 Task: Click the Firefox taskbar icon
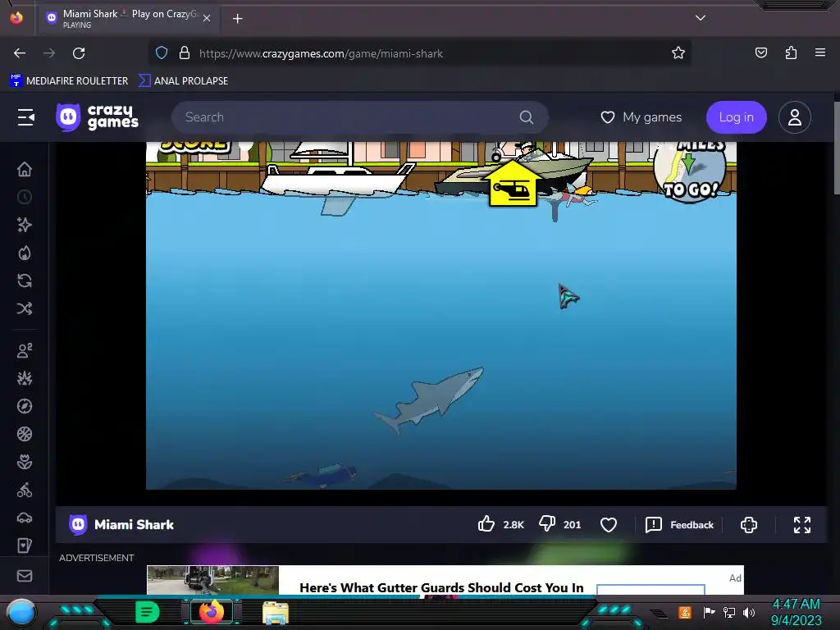pos(212,612)
